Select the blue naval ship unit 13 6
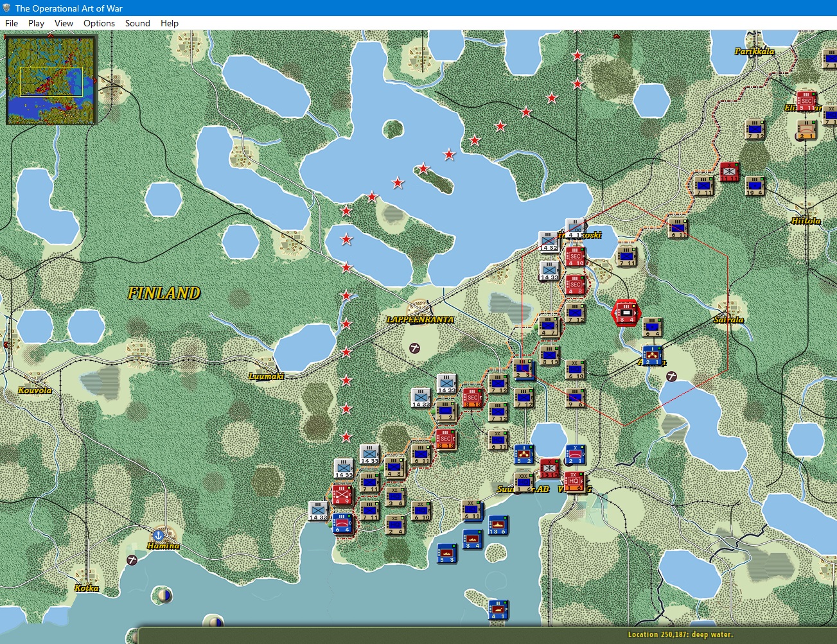This screenshot has height=644, width=837. tap(498, 525)
